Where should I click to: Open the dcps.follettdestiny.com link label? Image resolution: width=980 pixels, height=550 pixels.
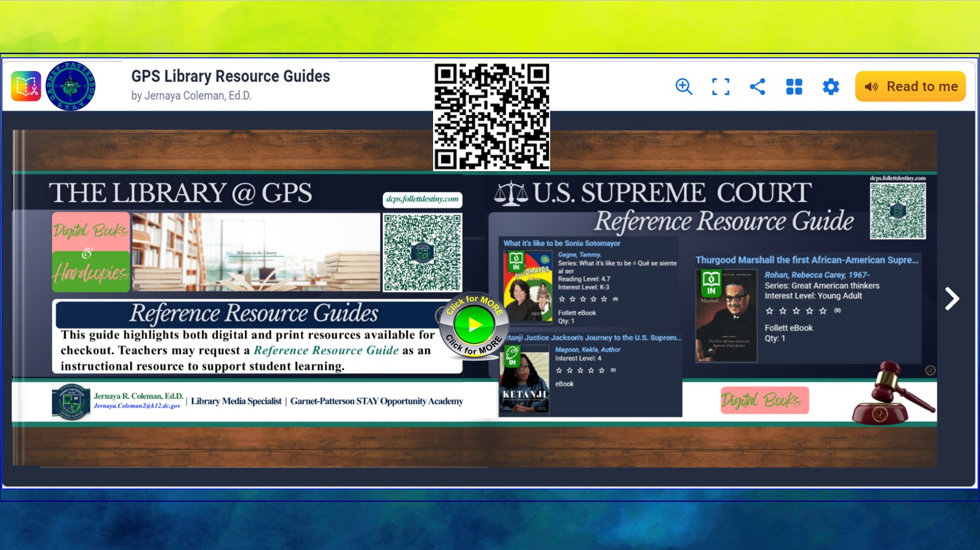tap(423, 199)
